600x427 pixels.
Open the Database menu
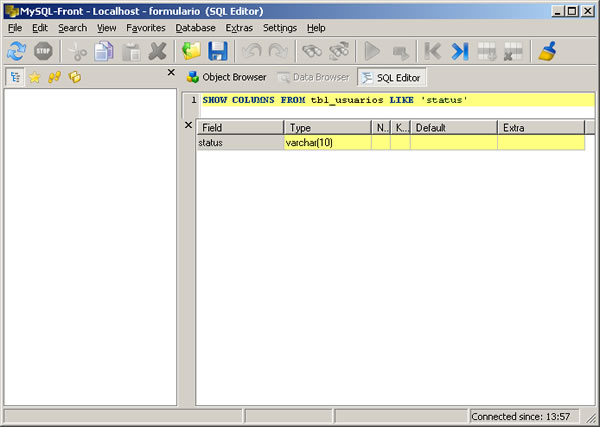pos(195,28)
